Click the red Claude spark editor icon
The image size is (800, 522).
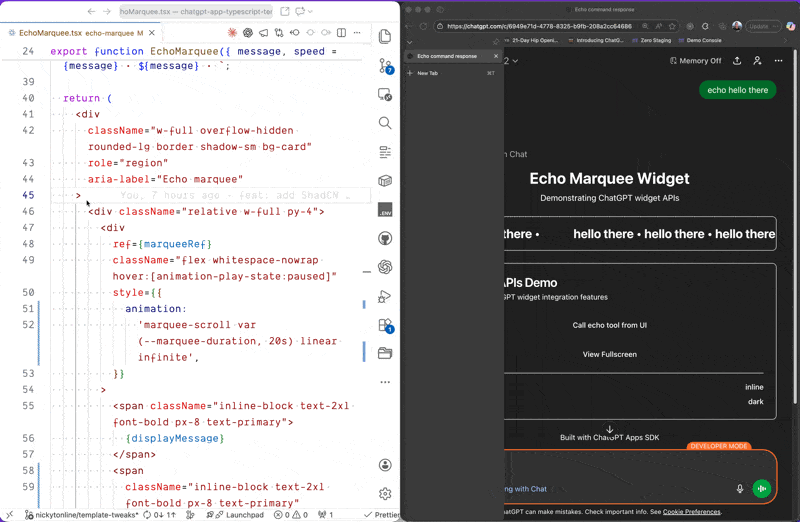click(232, 33)
